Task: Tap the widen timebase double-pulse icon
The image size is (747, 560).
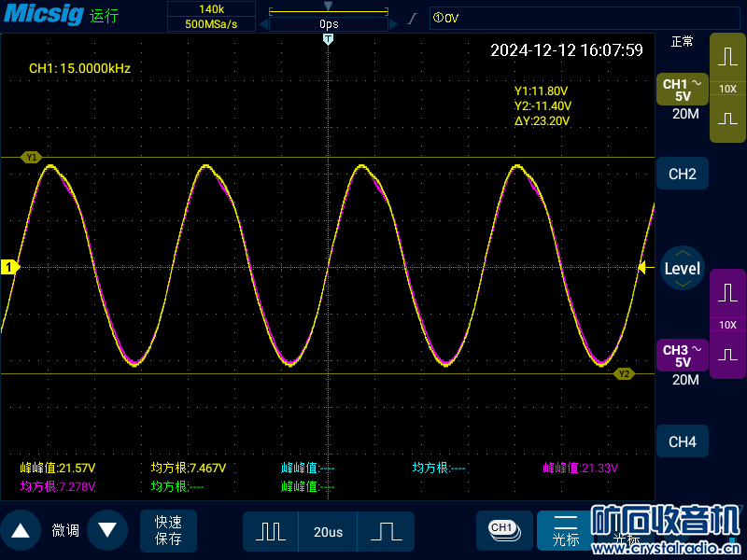Action: click(x=271, y=531)
